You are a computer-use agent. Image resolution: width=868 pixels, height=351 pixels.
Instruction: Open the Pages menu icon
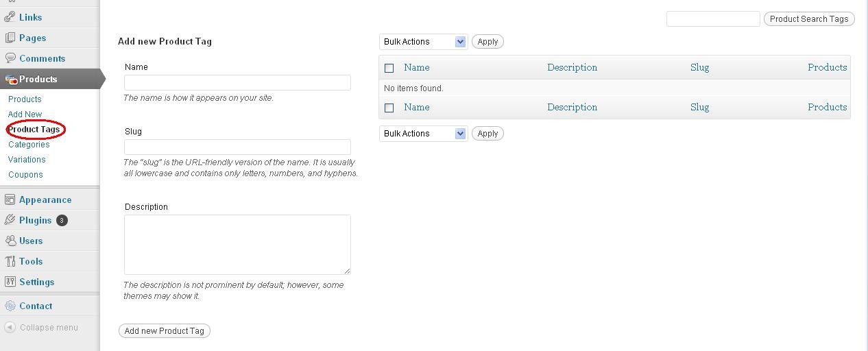10,38
